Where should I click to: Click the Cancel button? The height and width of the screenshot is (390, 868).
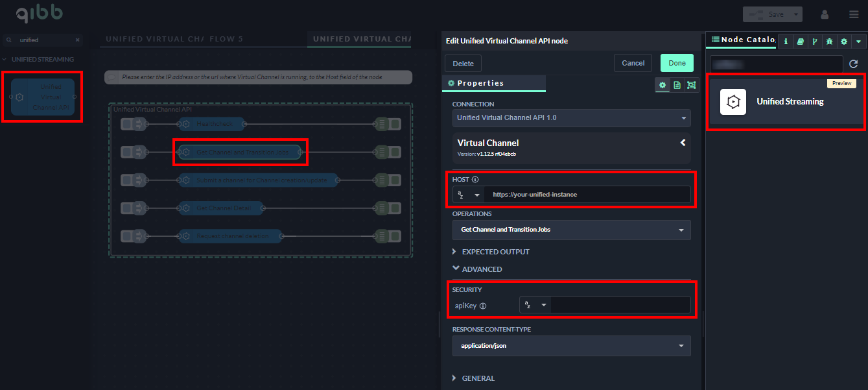pos(633,63)
